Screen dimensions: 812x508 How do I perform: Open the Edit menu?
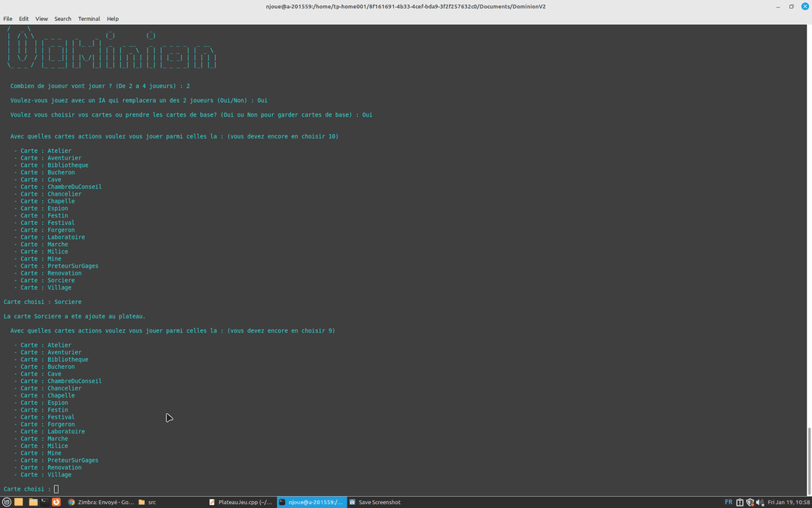(24, 19)
